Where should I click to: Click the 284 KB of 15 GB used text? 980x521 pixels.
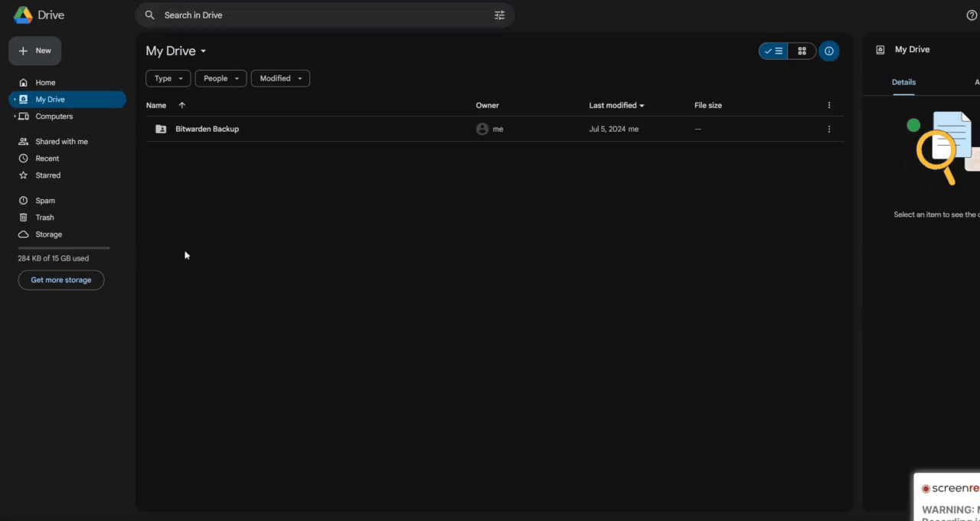tap(54, 259)
